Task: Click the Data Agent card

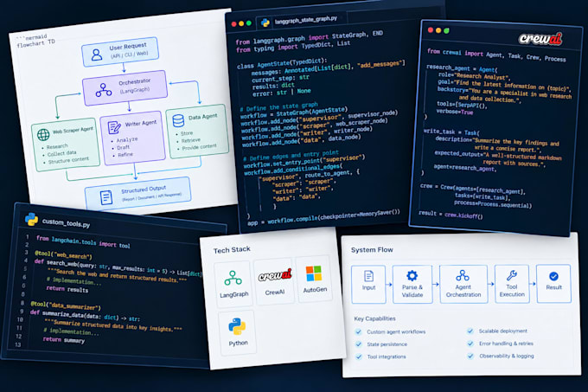Action: (197, 131)
